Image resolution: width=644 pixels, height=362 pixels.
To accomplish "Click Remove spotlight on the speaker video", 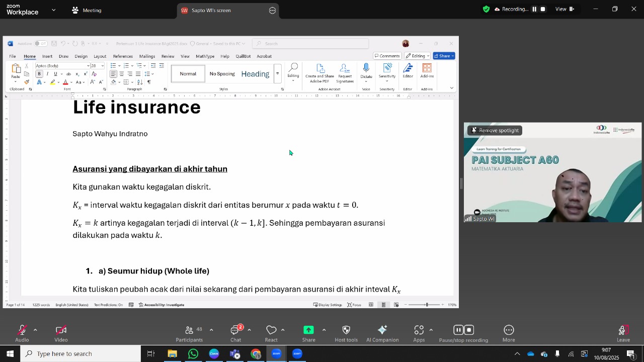I will point(495,130).
